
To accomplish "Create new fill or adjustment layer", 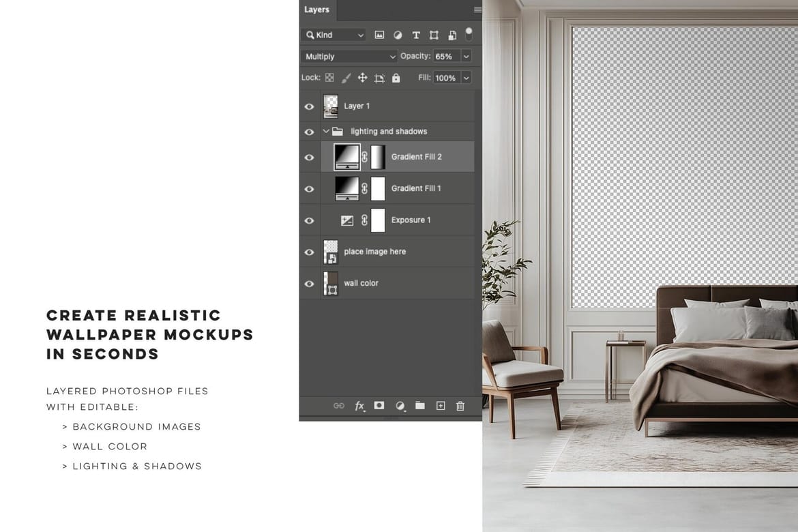I will [x=400, y=406].
